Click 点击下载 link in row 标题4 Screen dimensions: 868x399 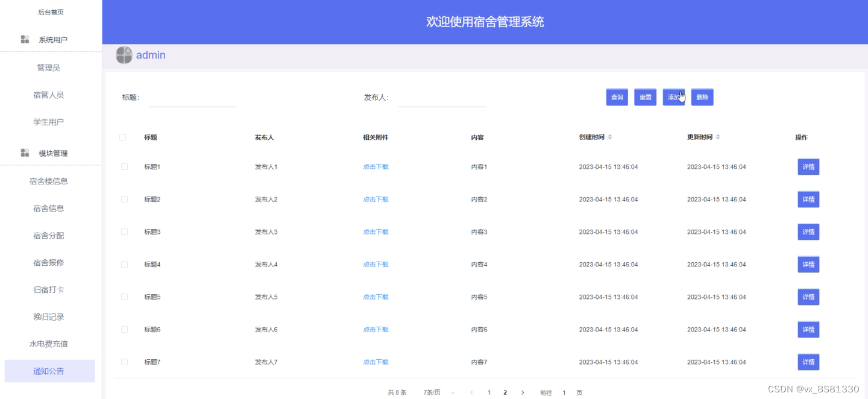click(x=376, y=265)
